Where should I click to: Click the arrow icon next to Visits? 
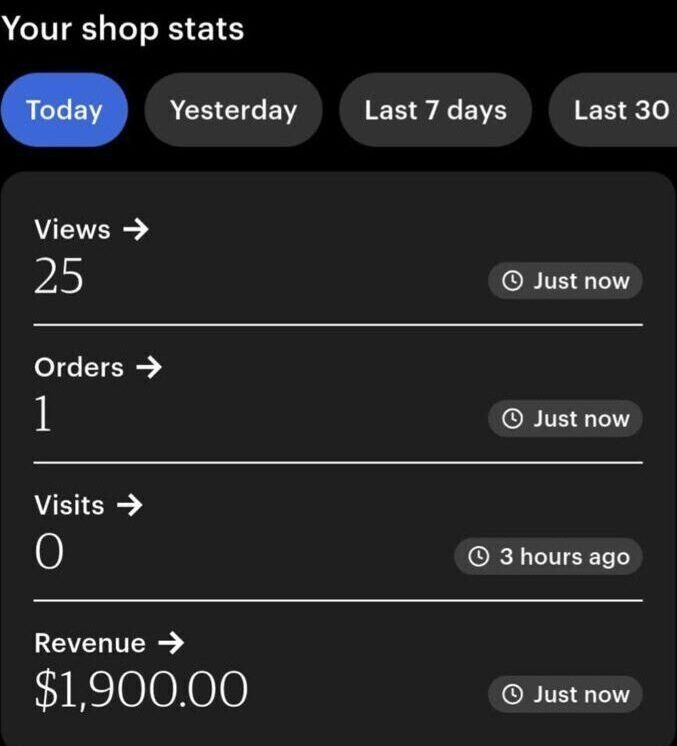(x=129, y=505)
